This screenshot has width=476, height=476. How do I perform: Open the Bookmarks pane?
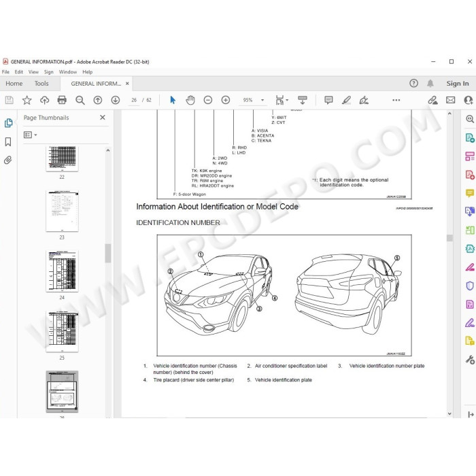[x=8, y=141]
